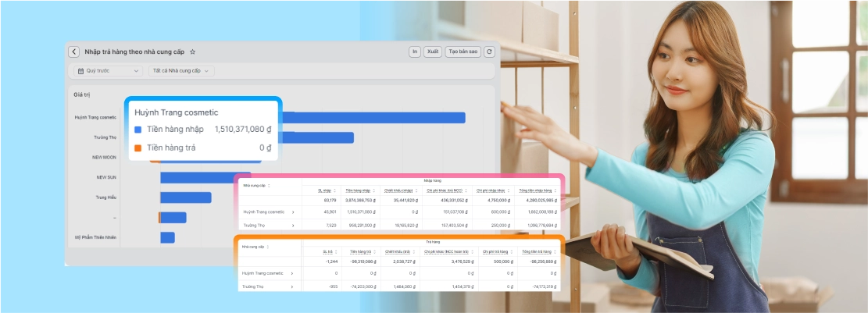Expand Huỳnh Trang cosmetic row in Nhập hàng

(293, 212)
